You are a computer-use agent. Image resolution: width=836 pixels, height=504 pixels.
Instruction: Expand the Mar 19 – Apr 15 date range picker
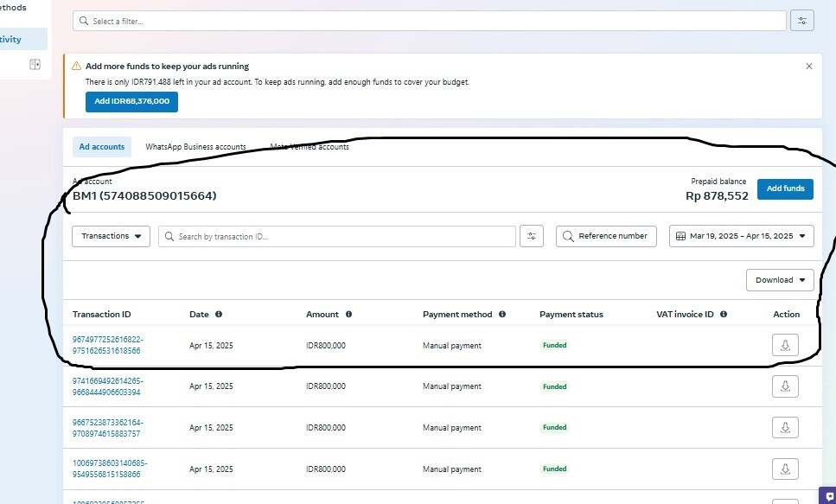pyautogui.click(x=741, y=236)
